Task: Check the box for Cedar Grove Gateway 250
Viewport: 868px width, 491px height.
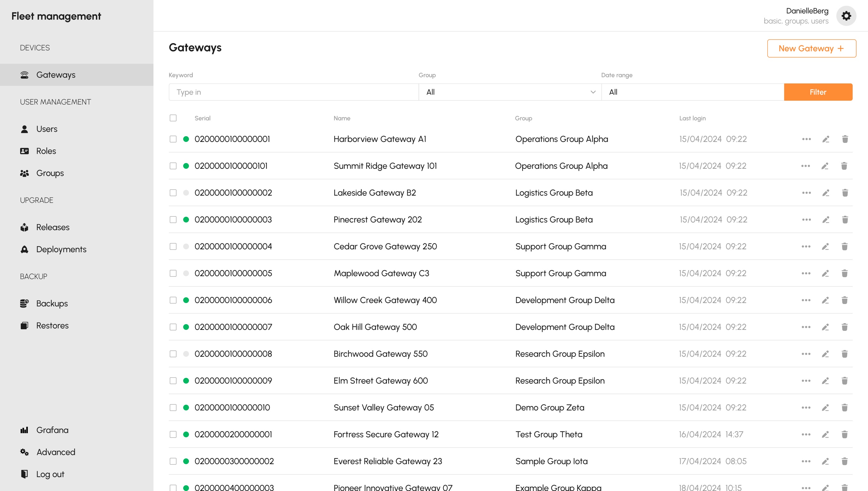Action: pyautogui.click(x=173, y=246)
